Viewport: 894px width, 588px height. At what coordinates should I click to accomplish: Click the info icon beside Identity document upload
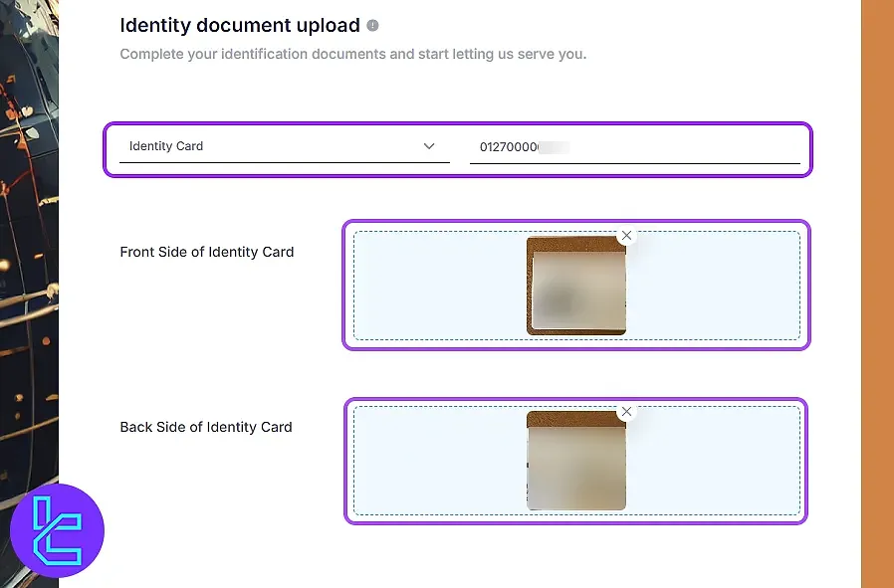(372, 25)
